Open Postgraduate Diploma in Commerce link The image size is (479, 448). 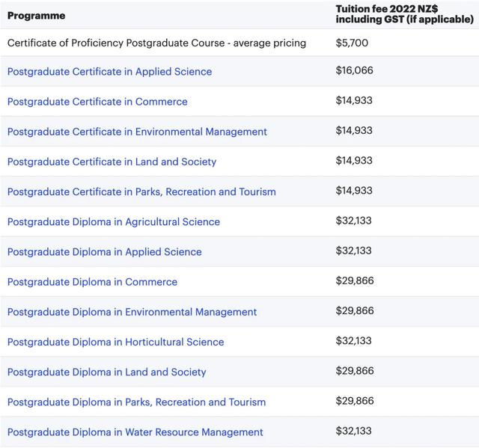pyautogui.click(x=92, y=282)
